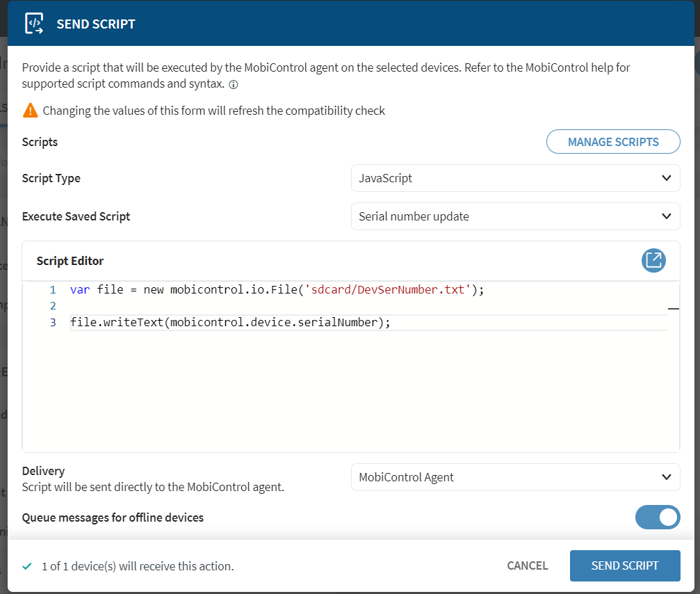This screenshot has height=594, width=700.
Task: Cancel the Send Script dialog
Action: click(527, 565)
